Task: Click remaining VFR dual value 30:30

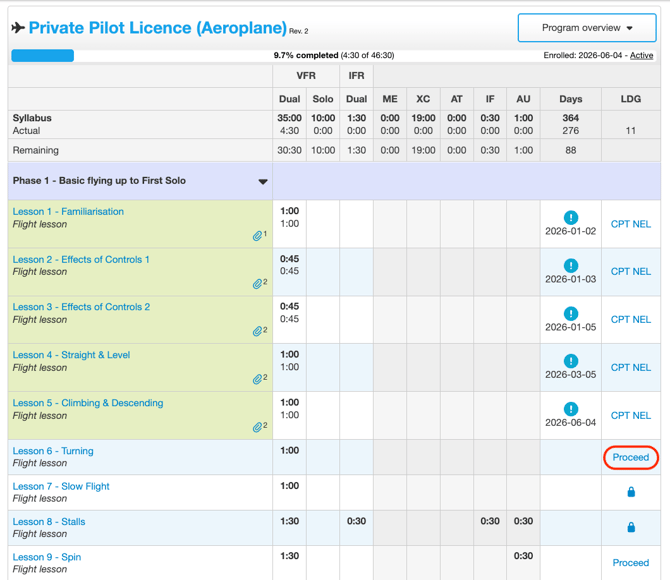Action: coord(289,150)
